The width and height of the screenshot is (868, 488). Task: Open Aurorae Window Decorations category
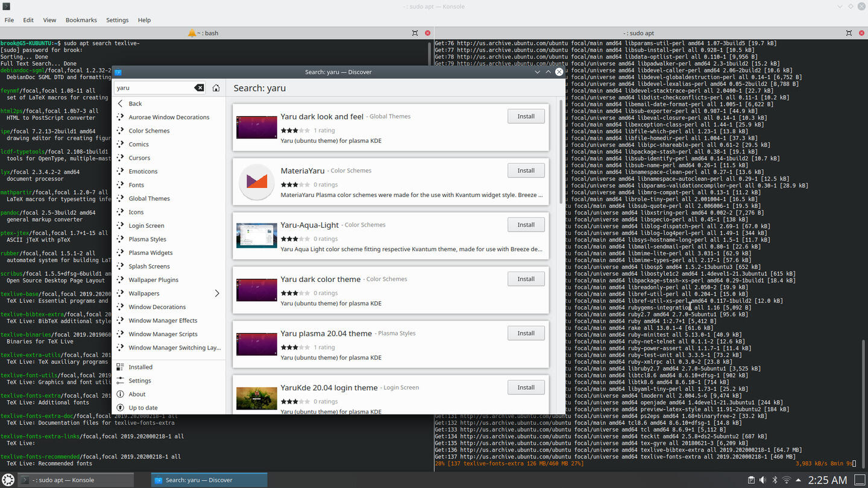pyautogui.click(x=169, y=117)
